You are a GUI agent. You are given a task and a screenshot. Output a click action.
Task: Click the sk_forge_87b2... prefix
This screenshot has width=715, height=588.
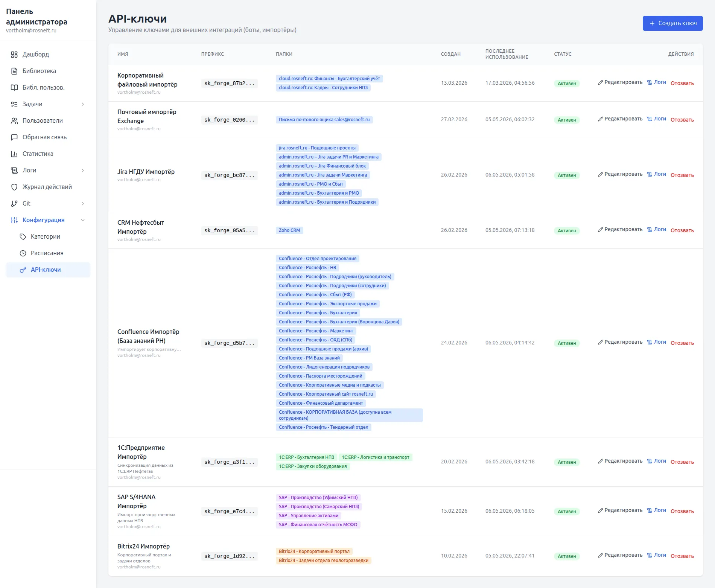tap(229, 84)
